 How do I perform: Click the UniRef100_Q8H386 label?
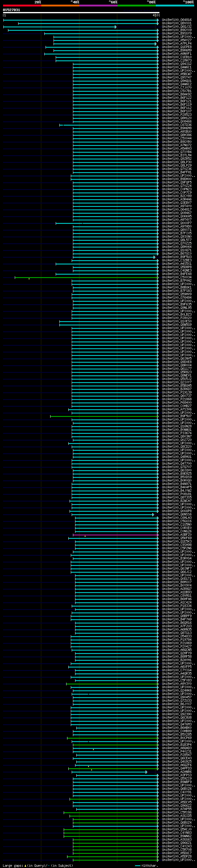pyautogui.click(x=176, y=135)
